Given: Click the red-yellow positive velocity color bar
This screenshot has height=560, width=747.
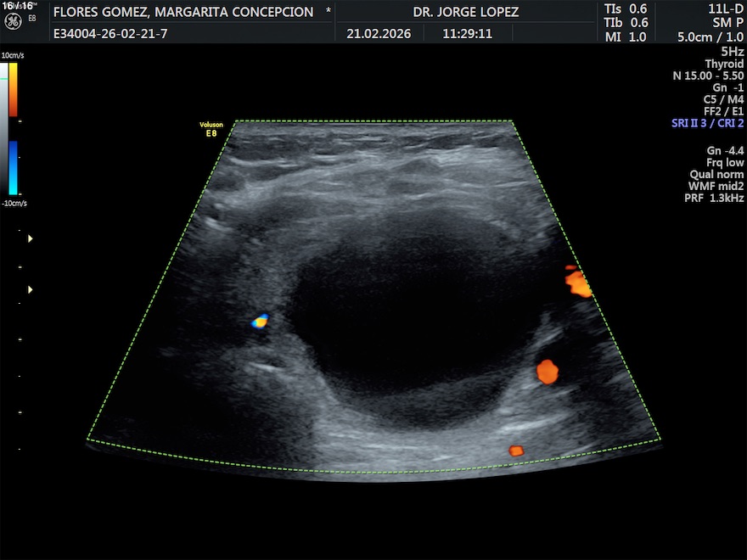Looking at the screenshot, I should (x=14, y=90).
